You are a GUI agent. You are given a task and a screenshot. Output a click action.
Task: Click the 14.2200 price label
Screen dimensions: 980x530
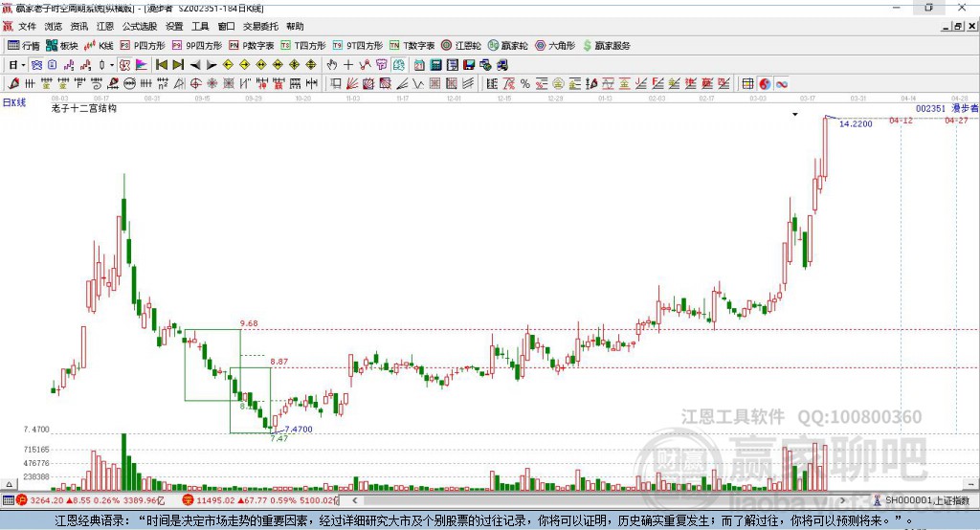click(855, 123)
